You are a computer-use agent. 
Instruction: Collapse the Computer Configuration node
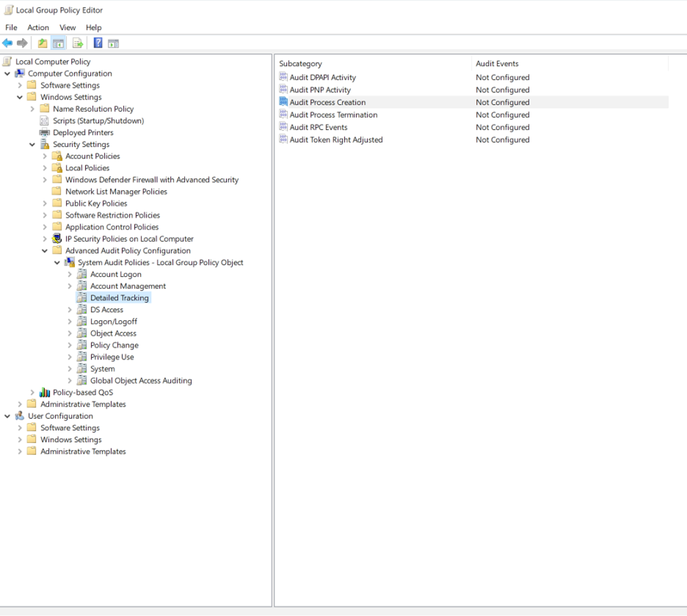point(7,74)
